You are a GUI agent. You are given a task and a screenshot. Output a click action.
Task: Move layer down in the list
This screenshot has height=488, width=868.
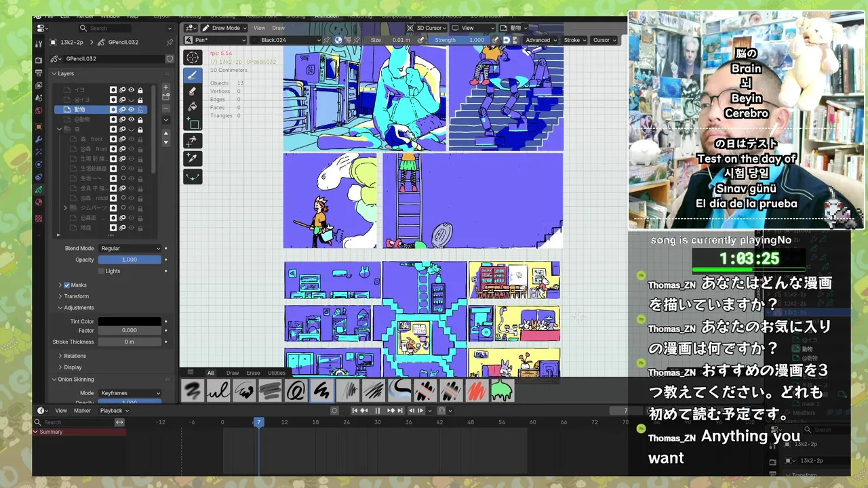pyautogui.click(x=165, y=142)
